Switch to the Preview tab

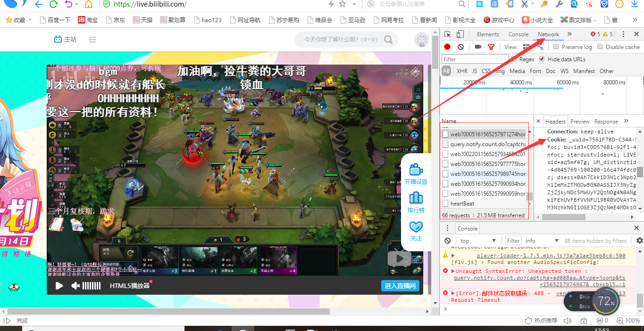[x=580, y=121]
